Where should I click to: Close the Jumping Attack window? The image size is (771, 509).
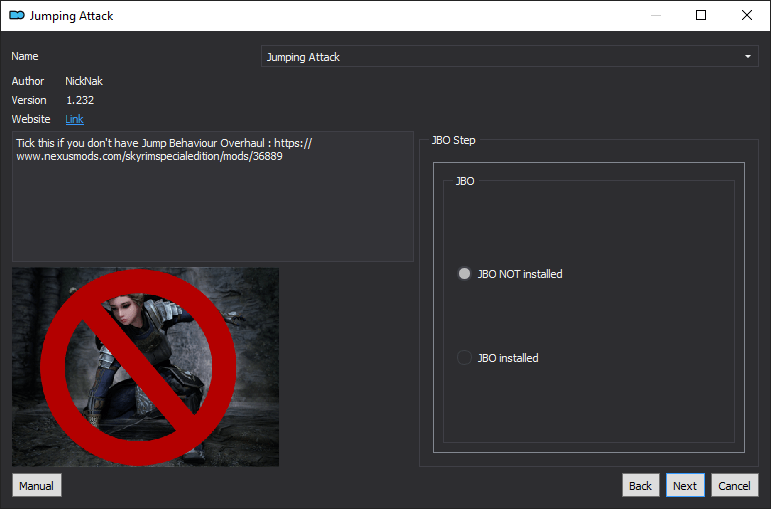(x=746, y=15)
